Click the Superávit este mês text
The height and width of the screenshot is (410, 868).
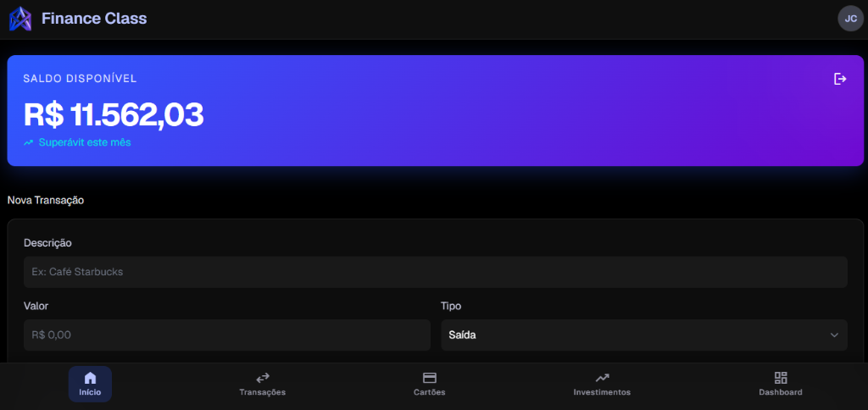tap(85, 142)
